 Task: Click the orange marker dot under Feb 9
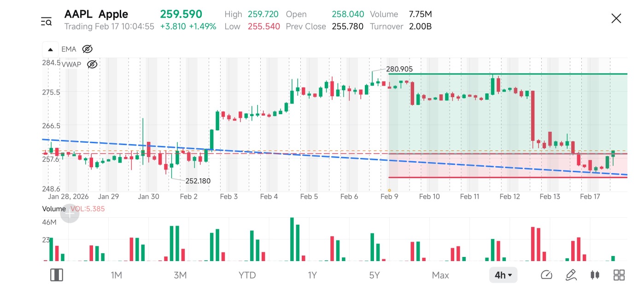click(389, 190)
